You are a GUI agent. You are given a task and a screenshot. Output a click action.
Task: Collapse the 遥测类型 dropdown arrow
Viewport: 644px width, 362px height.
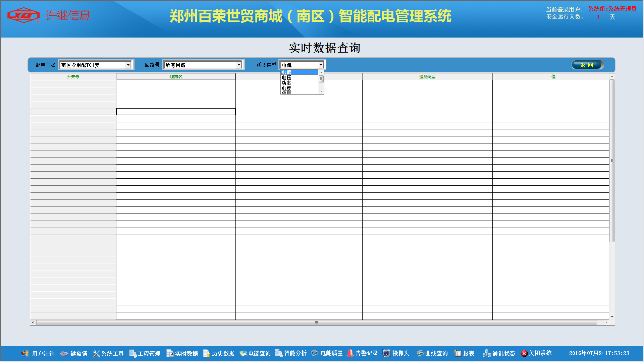pyautogui.click(x=321, y=65)
